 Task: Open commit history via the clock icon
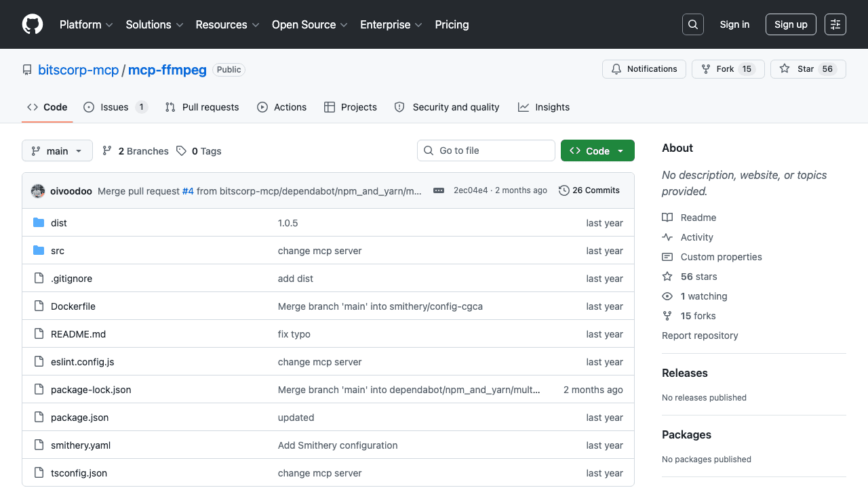click(564, 190)
